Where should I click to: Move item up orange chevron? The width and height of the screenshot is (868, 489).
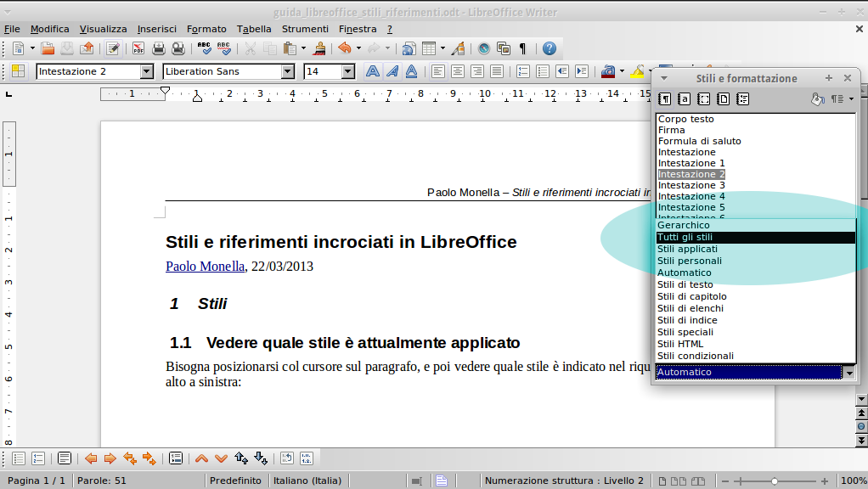coord(201,458)
